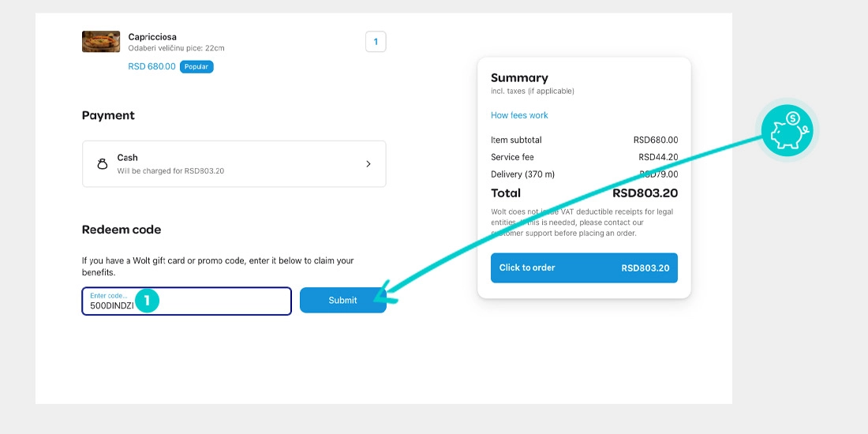The width and height of the screenshot is (868, 434).
Task: Click 'Will be charged for RSD803.20' text
Action: (170, 171)
